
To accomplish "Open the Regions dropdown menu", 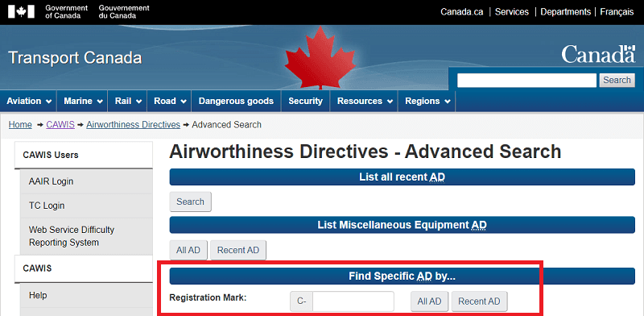I will pos(427,102).
